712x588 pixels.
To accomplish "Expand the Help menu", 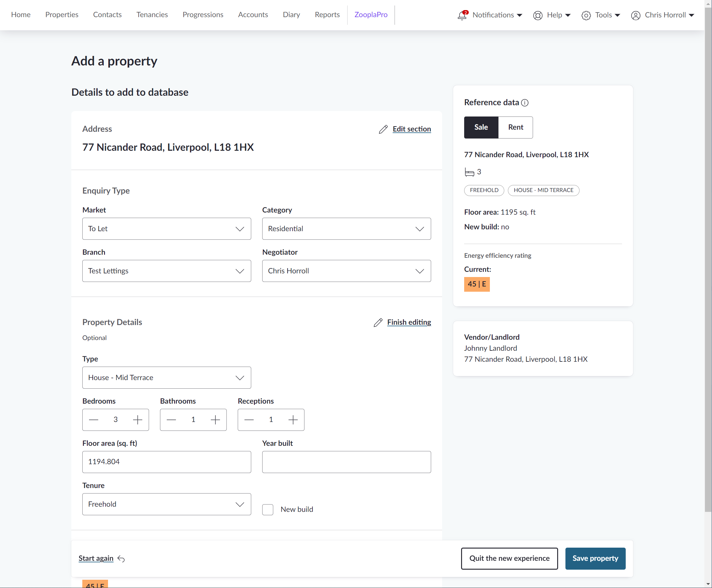I will [x=558, y=15].
